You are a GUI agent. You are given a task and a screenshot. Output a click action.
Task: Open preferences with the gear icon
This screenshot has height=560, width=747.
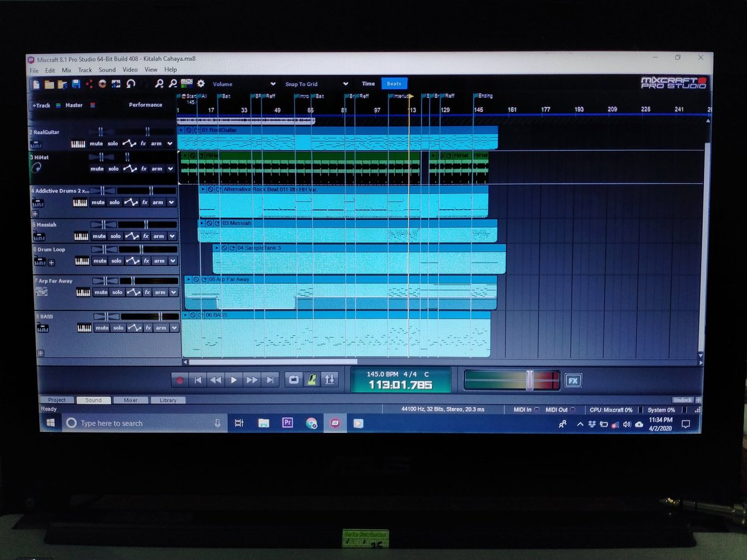click(200, 83)
